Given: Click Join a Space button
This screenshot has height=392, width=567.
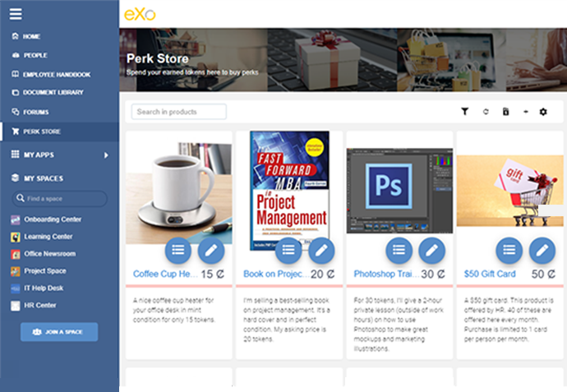Looking at the screenshot, I should pos(59,332).
